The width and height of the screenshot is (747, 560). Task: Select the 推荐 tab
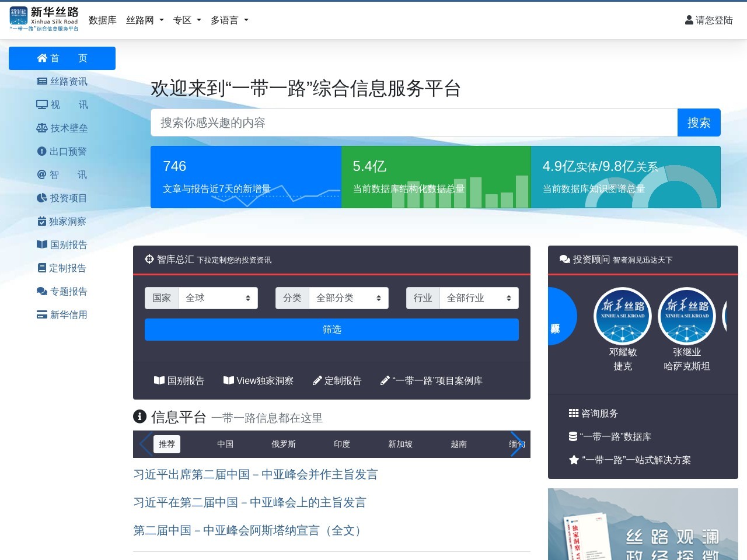pyautogui.click(x=167, y=444)
